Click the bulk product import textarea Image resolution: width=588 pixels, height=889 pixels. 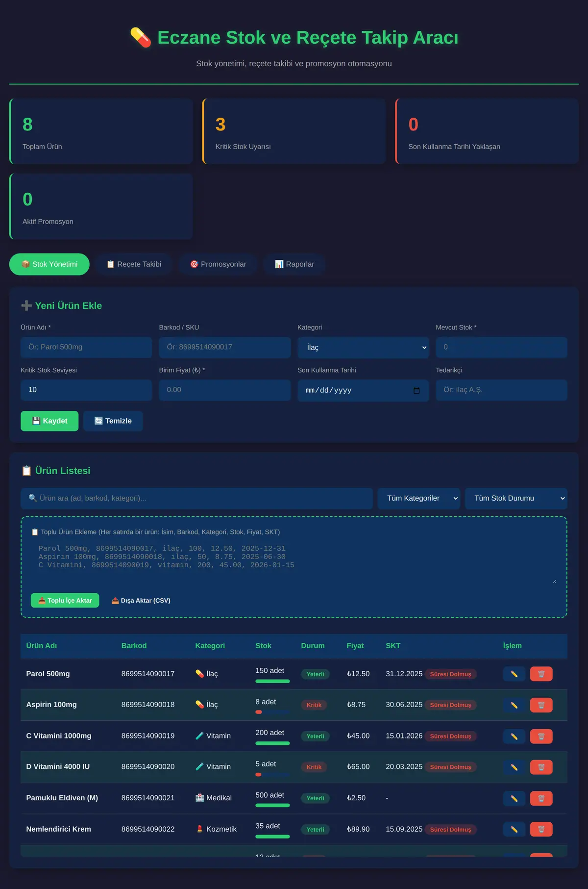point(294,562)
